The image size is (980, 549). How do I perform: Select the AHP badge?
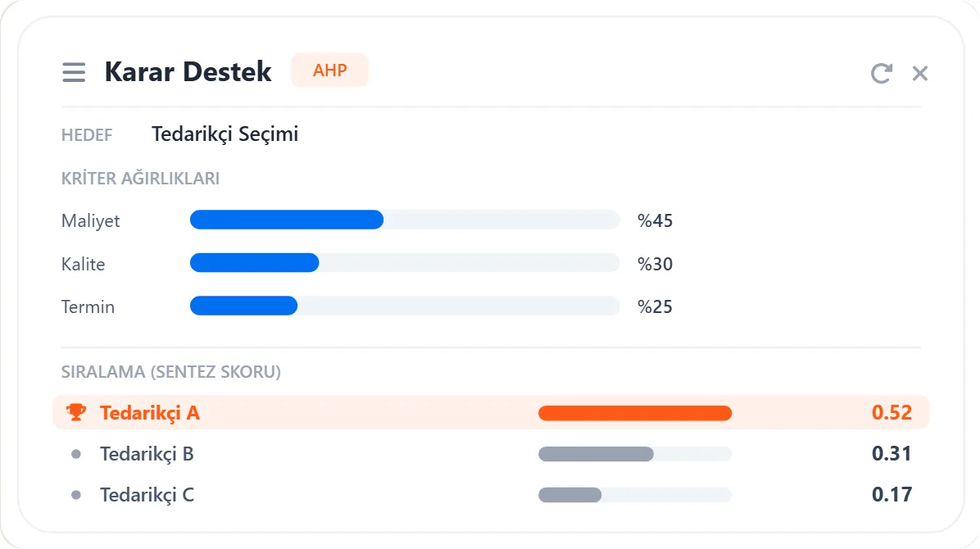[330, 70]
